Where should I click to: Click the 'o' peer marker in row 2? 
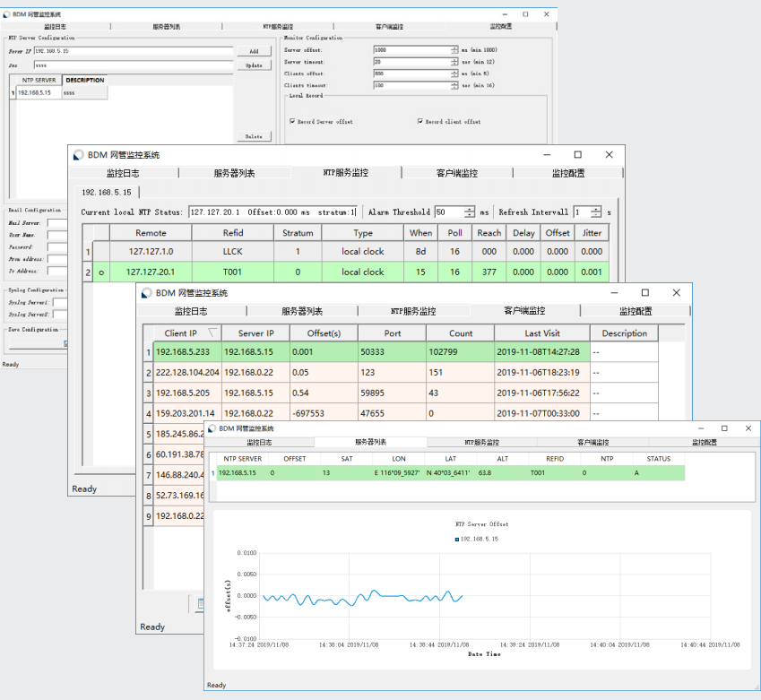coord(101,272)
